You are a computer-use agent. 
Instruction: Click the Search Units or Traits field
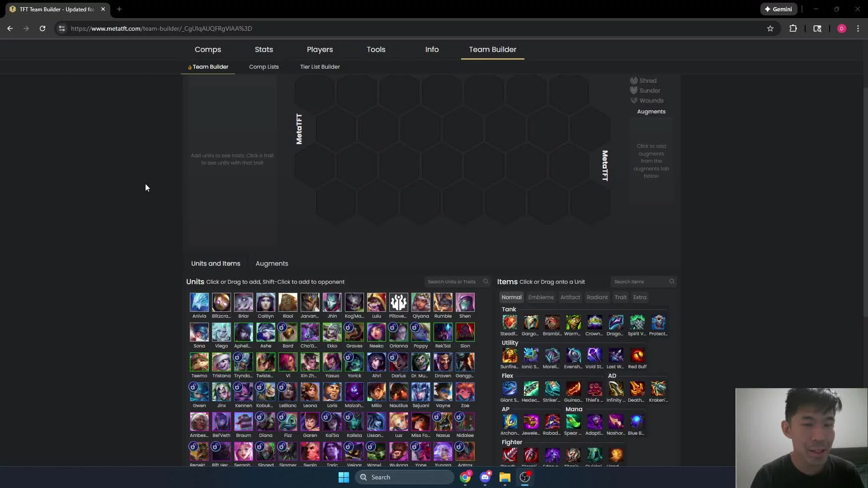coord(452,282)
